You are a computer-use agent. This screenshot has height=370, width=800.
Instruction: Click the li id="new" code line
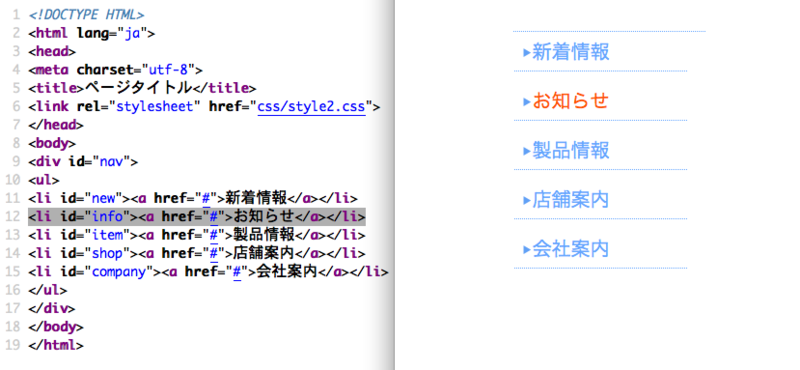193,199
